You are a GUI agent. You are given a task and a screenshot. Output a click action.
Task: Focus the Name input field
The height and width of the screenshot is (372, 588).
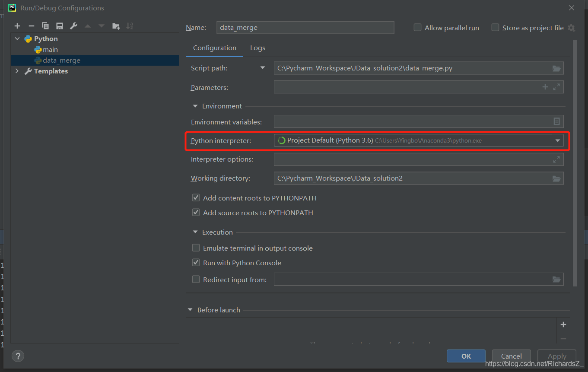click(x=305, y=28)
